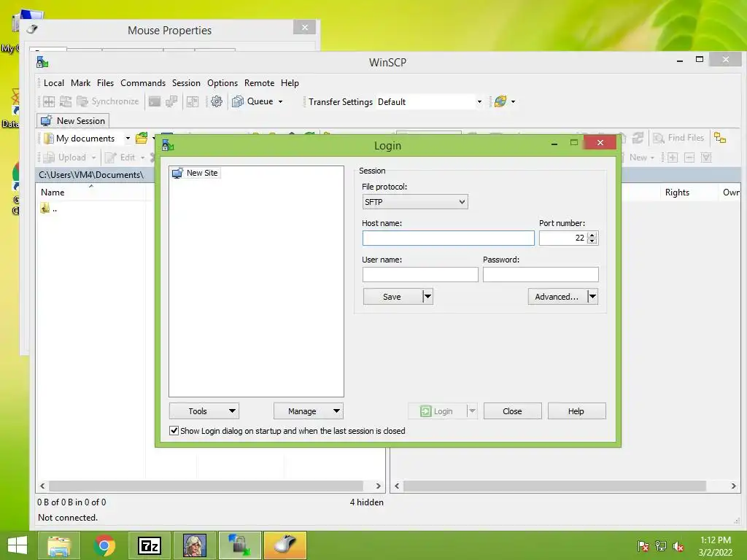The width and height of the screenshot is (747, 560).
Task: Click the network tray icon
Action: [x=661, y=546]
